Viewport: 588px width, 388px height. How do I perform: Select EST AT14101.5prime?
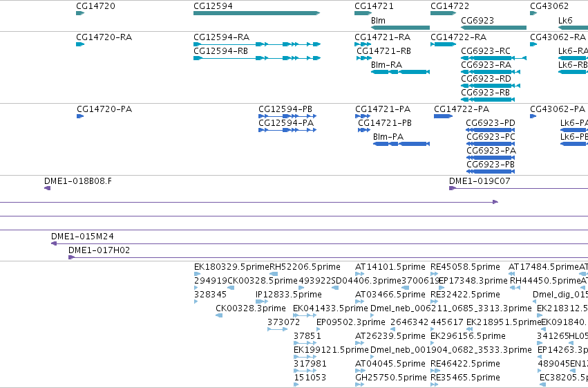pos(359,274)
